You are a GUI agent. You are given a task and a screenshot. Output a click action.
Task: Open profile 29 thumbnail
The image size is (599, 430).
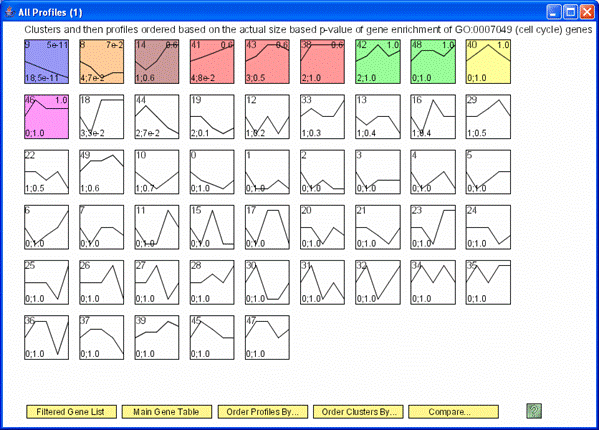488,117
